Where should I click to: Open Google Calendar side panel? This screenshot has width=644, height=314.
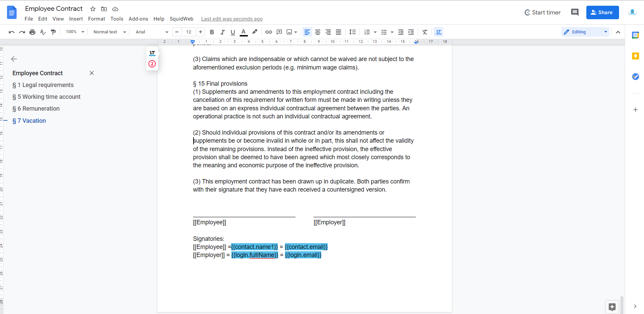[635, 35]
